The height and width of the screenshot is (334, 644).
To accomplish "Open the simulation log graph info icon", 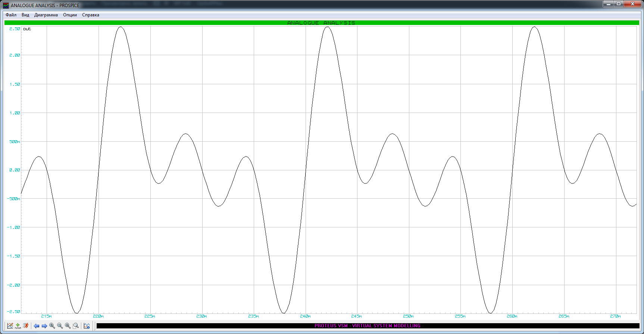I will click(x=87, y=326).
